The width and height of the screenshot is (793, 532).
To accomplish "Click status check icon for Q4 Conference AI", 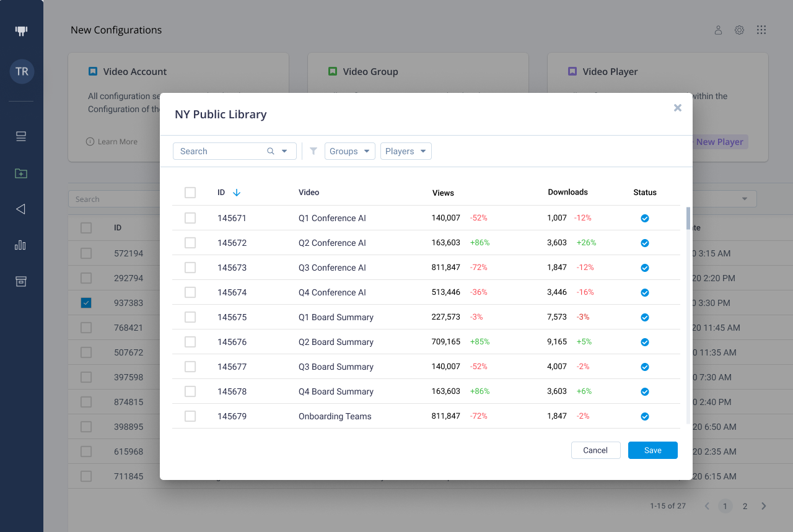I will pos(645,292).
